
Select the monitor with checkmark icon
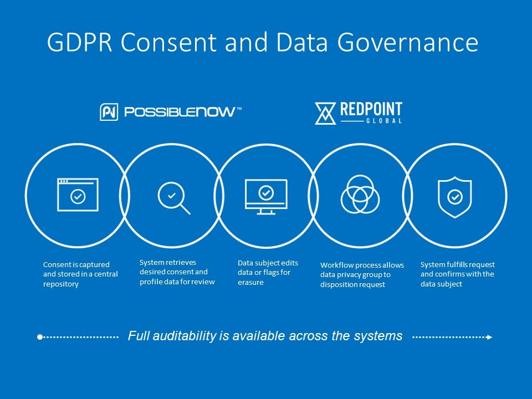265,197
